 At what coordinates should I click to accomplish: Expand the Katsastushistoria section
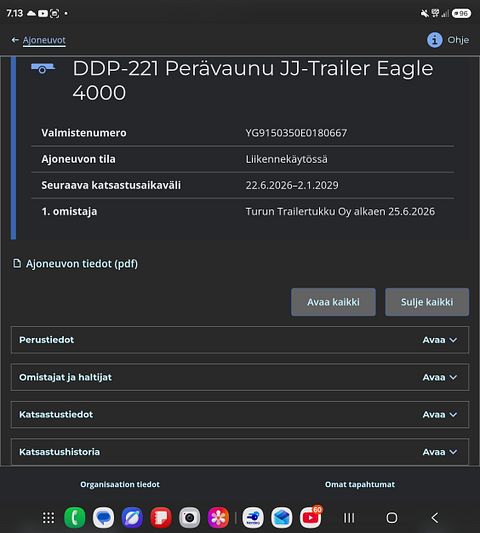click(240, 452)
